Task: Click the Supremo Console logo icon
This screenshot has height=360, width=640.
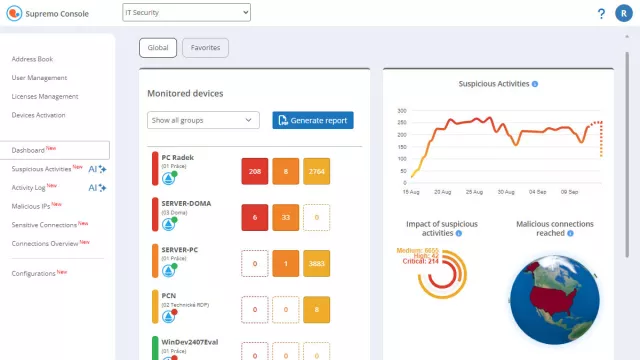Action: tap(14, 13)
